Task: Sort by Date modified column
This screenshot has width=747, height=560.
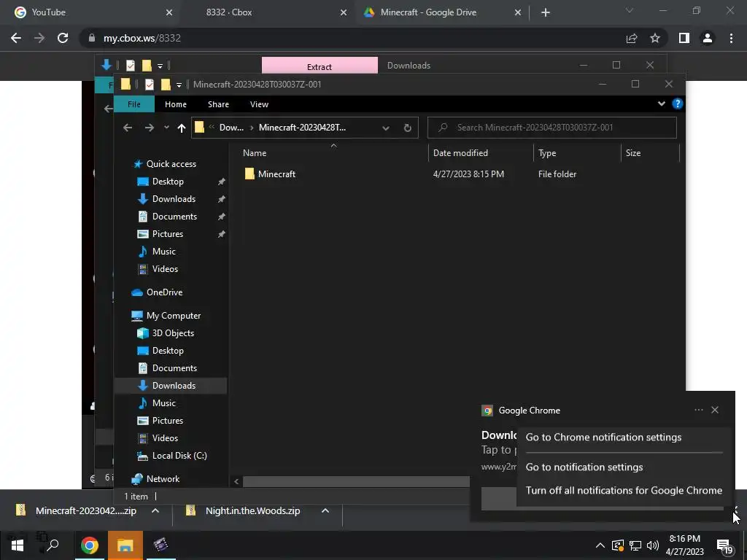Action: click(481, 153)
